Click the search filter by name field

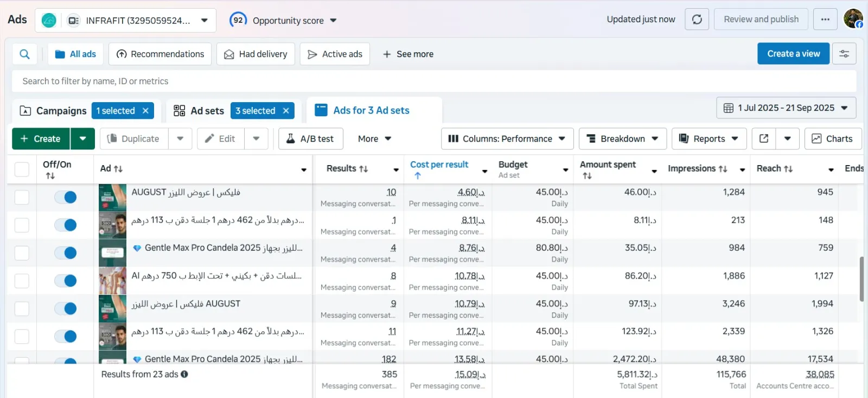click(x=434, y=81)
